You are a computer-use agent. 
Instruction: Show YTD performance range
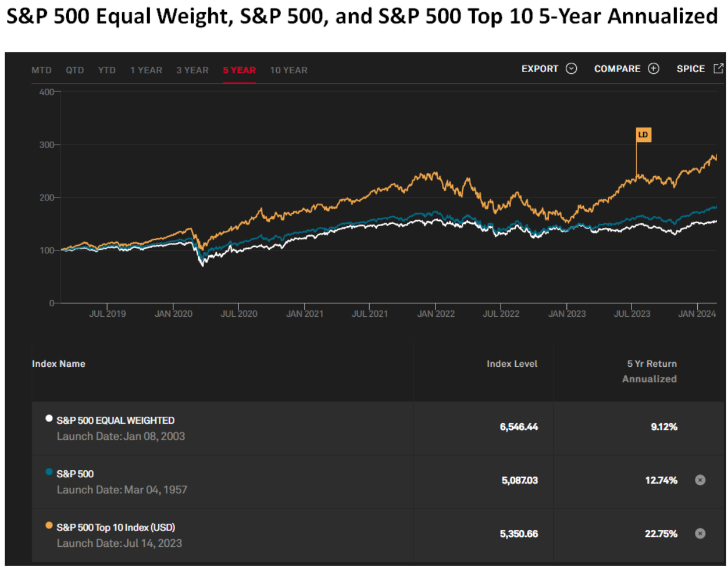click(x=107, y=70)
